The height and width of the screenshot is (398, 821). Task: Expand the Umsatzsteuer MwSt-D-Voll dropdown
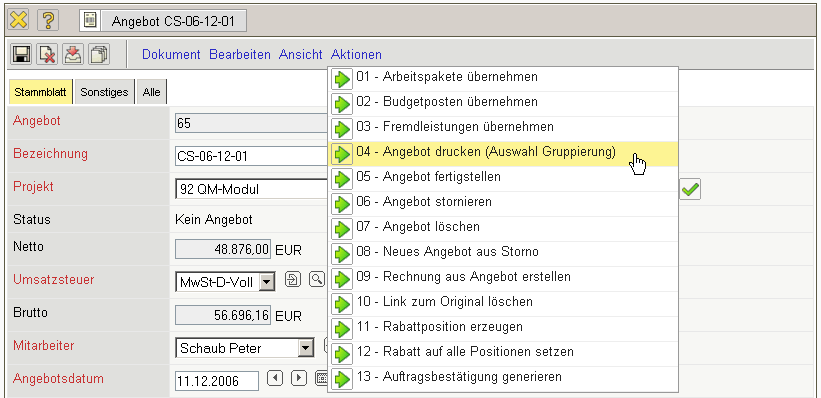(267, 283)
